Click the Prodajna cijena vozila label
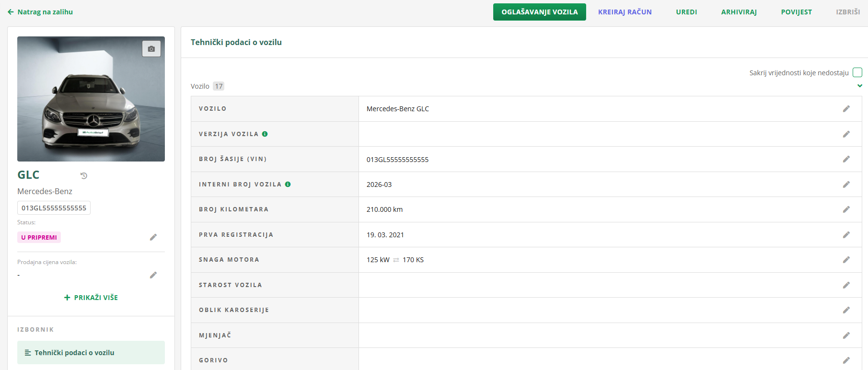The width and height of the screenshot is (868, 370). [47, 262]
